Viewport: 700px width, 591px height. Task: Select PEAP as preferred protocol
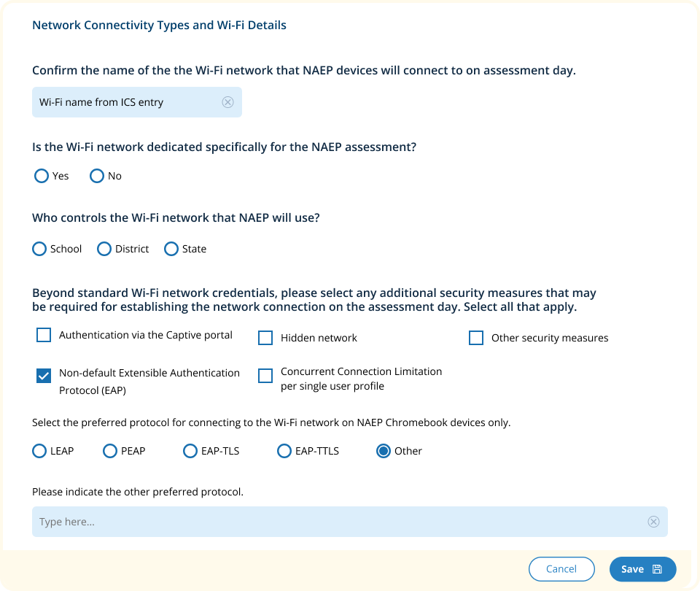click(110, 451)
